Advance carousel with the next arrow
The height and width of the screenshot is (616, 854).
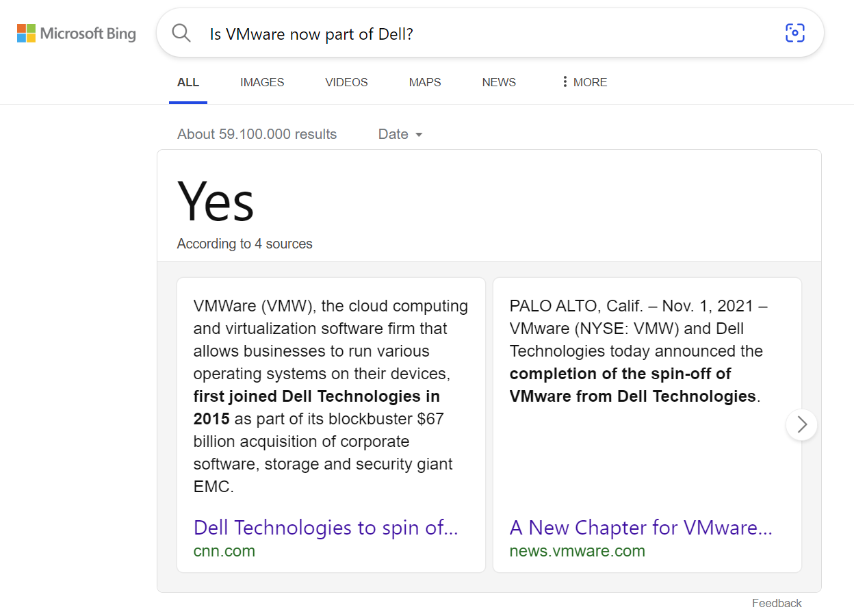coord(801,424)
